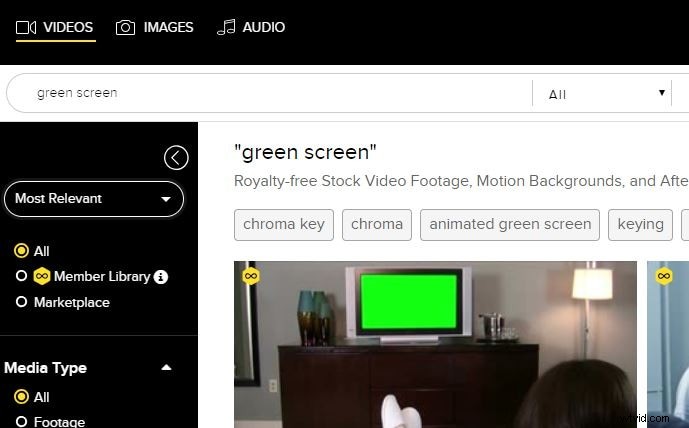Open the Images tab

click(x=154, y=27)
